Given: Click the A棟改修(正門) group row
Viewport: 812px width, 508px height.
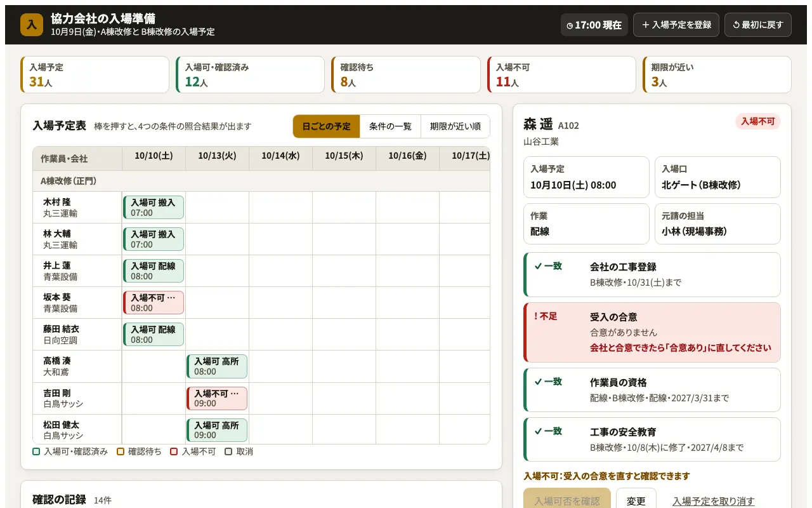Looking at the screenshot, I should coord(261,181).
